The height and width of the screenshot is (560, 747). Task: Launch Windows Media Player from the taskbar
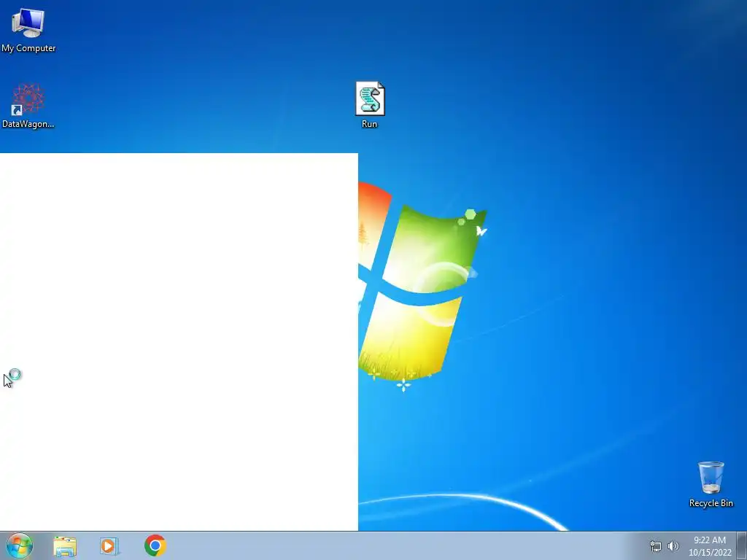(x=109, y=545)
